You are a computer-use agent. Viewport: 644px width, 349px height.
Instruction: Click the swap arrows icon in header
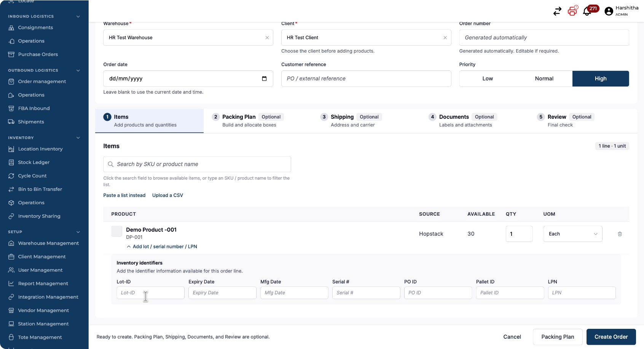[x=557, y=11]
